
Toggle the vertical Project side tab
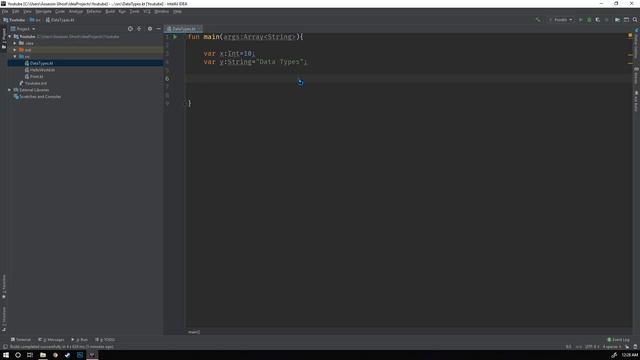click(x=4, y=39)
